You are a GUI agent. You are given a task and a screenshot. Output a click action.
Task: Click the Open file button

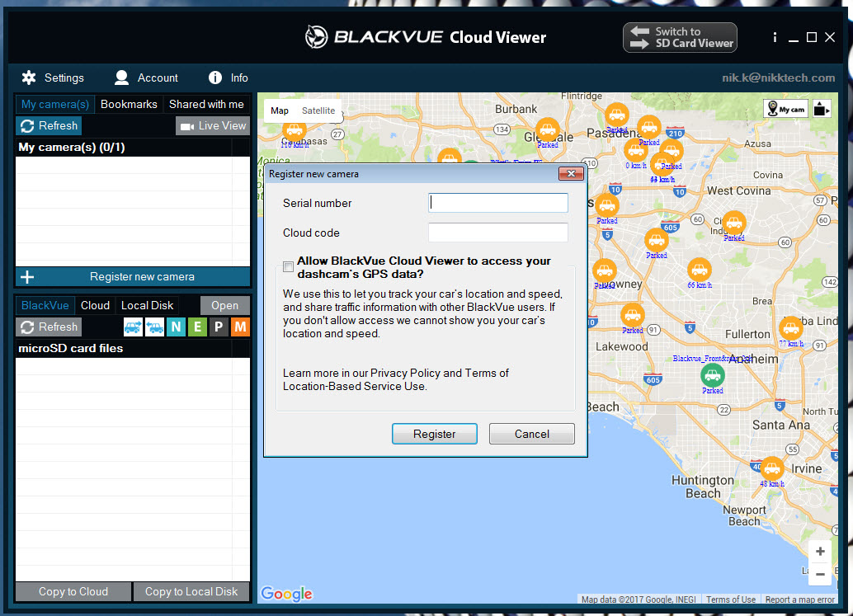224,306
